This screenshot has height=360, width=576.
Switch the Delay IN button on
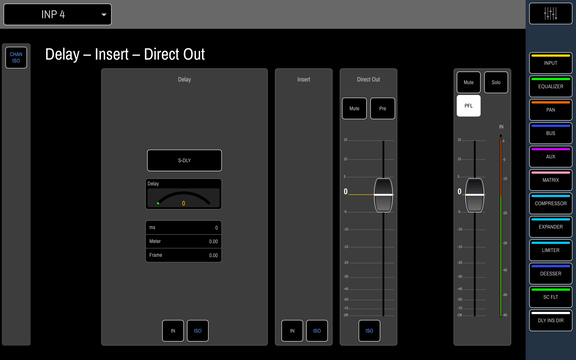tap(173, 331)
